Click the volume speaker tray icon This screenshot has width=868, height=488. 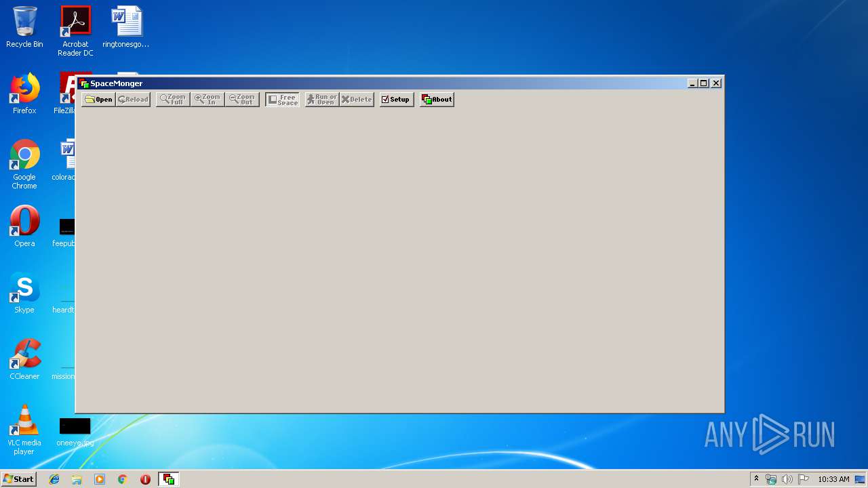click(787, 479)
